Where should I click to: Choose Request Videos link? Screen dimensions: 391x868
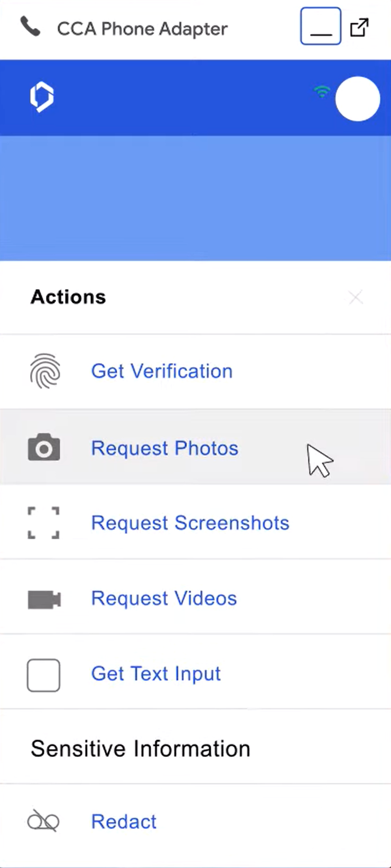pos(164,598)
